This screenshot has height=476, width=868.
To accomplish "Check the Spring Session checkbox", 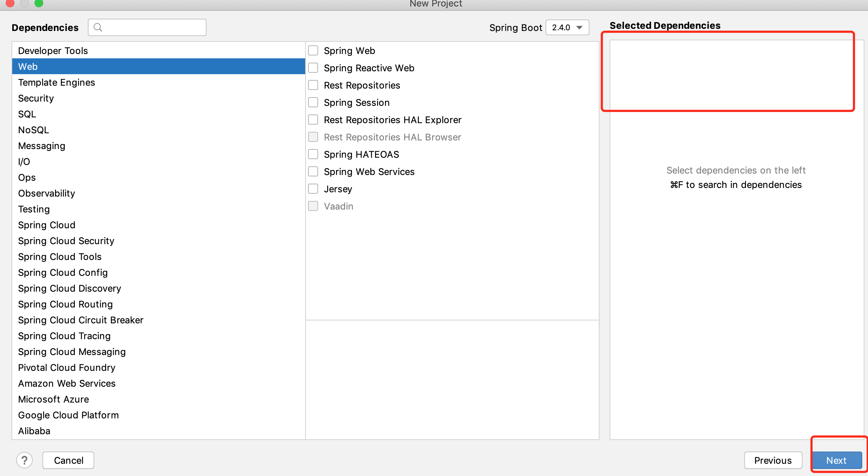I will (313, 102).
